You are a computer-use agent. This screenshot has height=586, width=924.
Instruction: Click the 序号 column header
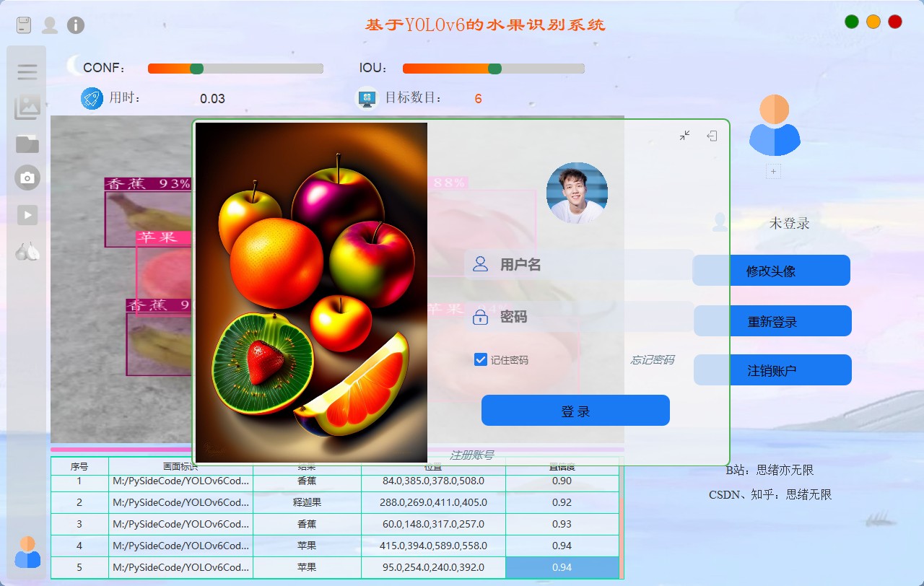point(79,466)
